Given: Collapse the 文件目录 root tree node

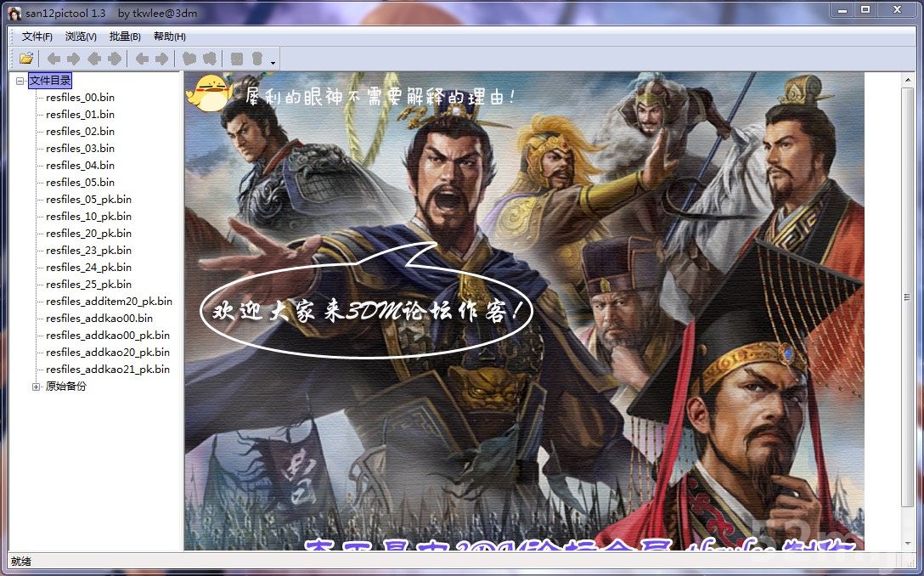Looking at the screenshot, I should pos(20,81).
